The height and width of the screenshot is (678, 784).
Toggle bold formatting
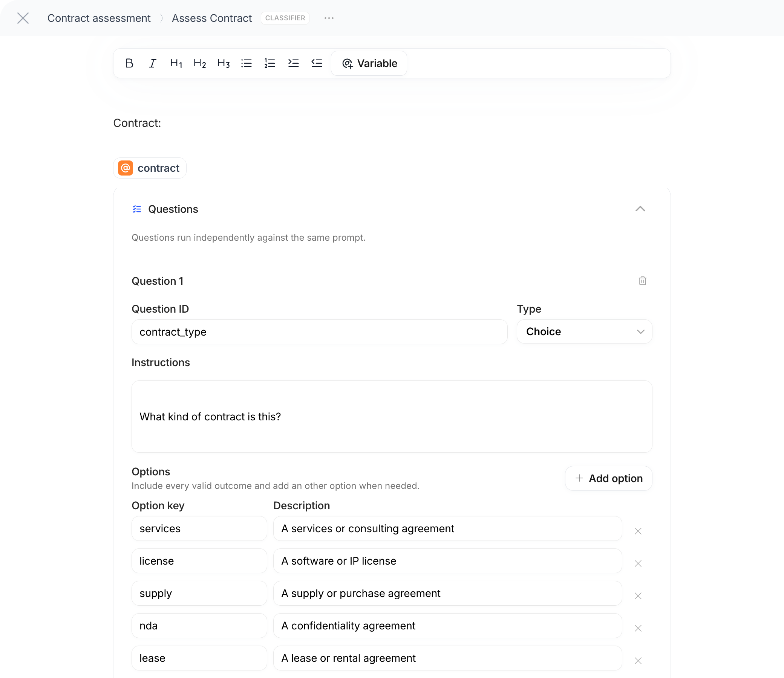click(x=129, y=63)
